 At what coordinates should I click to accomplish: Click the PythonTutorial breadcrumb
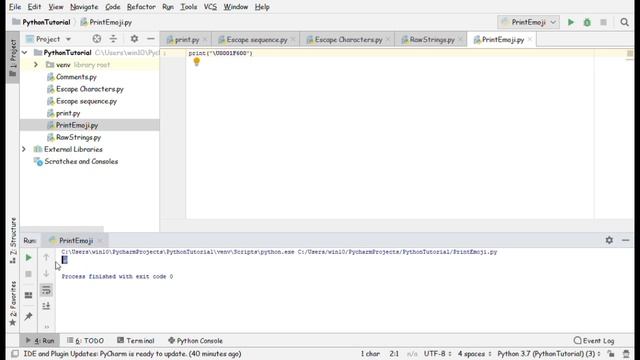pos(46,22)
